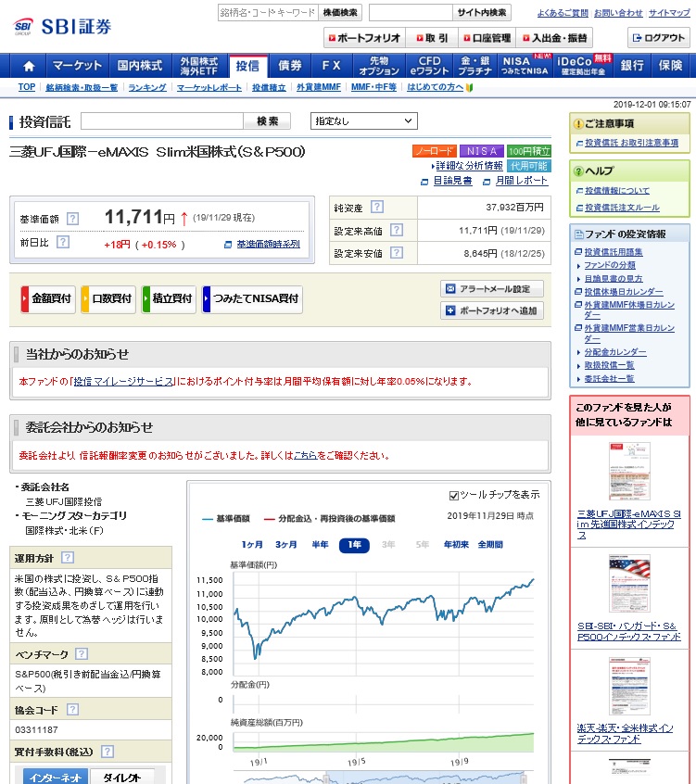
Task: Switch to the 外国株式 海外ETF tab
Action: click(199, 66)
